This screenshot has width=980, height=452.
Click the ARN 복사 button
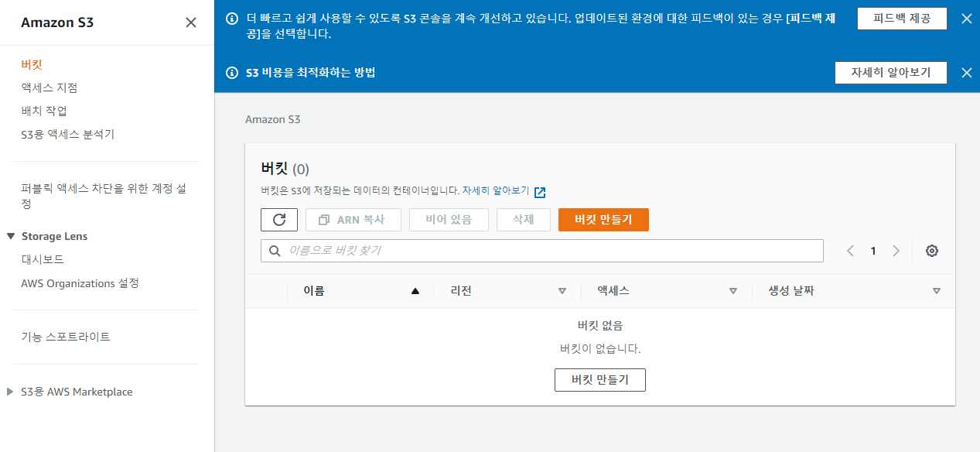click(x=354, y=220)
